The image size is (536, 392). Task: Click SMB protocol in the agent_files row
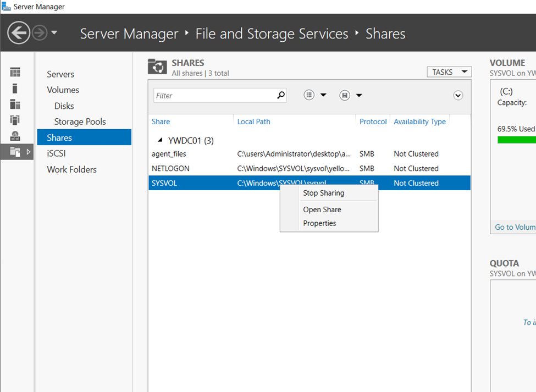(367, 154)
